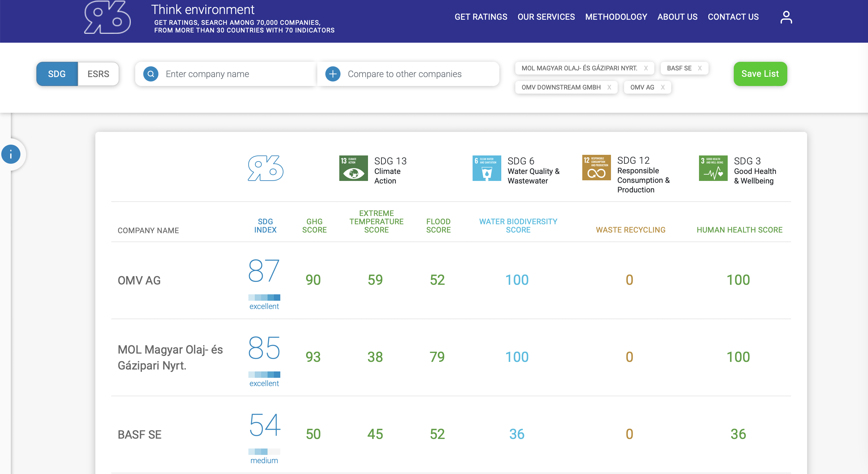
Task: Click the SDG 3 good health icon
Action: tap(713, 168)
